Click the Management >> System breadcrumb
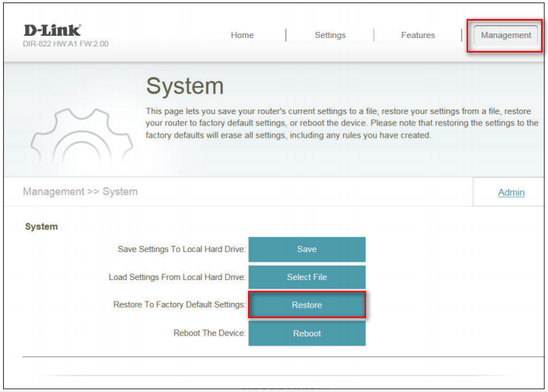548x392 pixels. (x=80, y=192)
